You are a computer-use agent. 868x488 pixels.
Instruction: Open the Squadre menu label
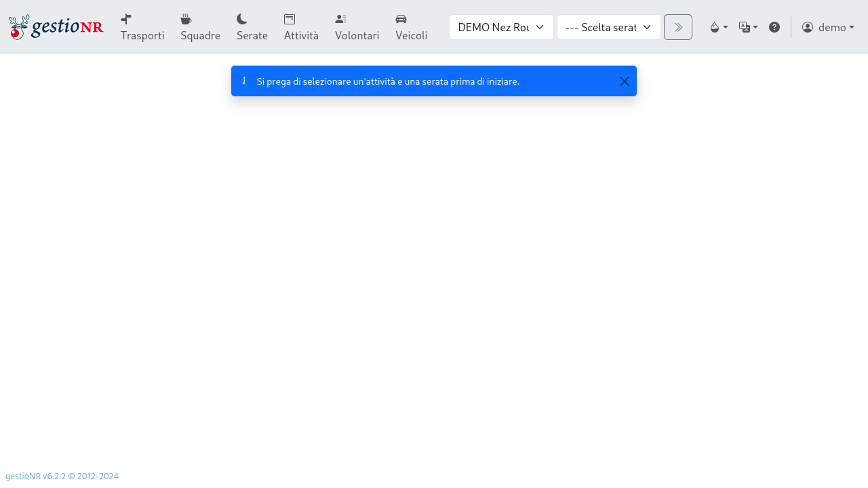pos(200,35)
